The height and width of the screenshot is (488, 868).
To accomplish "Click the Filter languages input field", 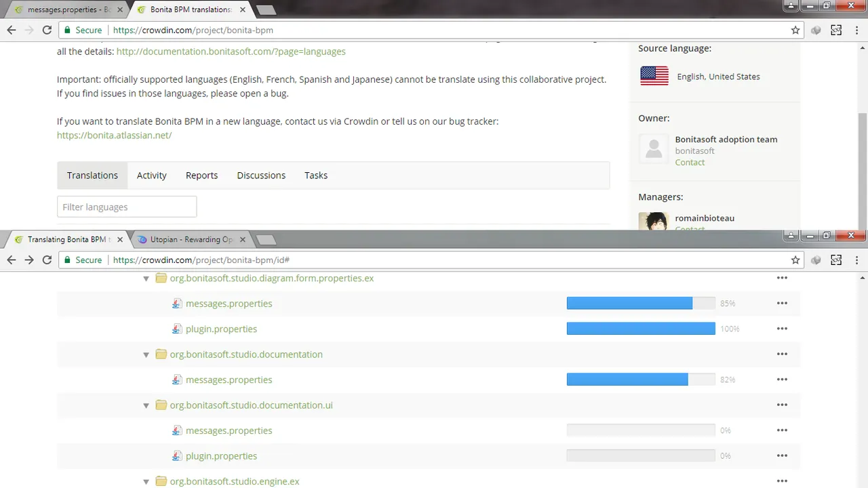I will [x=127, y=207].
